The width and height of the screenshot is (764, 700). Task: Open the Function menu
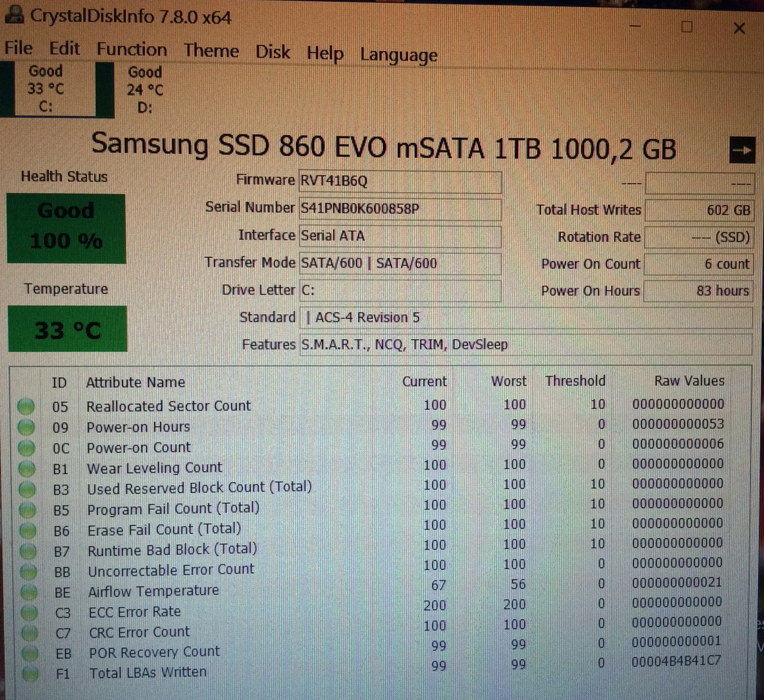(132, 50)
